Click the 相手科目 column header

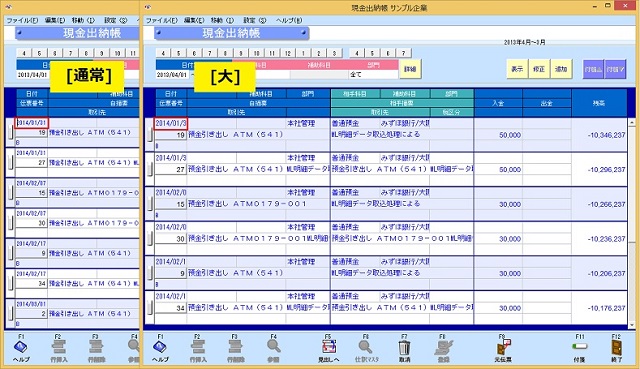click(354, 94)
